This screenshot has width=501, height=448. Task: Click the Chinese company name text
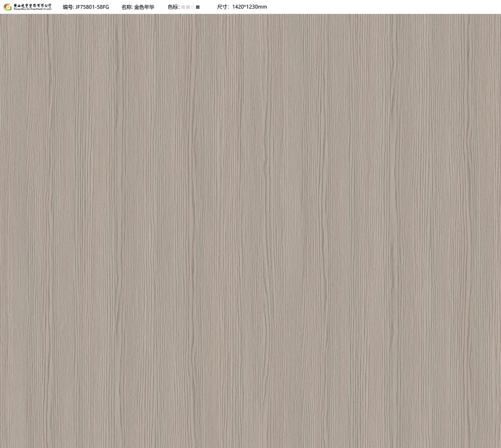pyautogui.click(x=33, y=5)
